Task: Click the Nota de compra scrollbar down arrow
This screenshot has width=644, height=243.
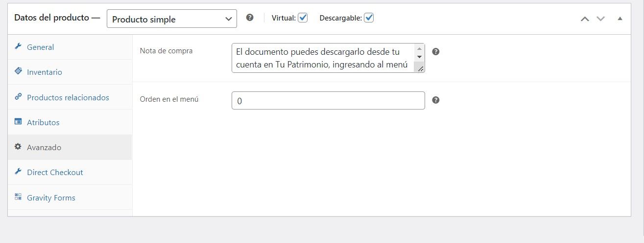Action: pyautogui.click(x=419, y=57)
